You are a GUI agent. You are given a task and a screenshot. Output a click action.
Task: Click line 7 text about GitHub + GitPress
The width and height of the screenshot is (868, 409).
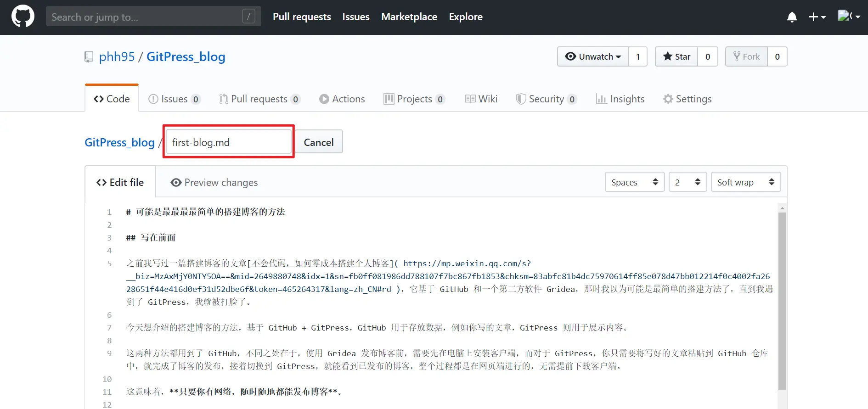click(x=378, y=327)
